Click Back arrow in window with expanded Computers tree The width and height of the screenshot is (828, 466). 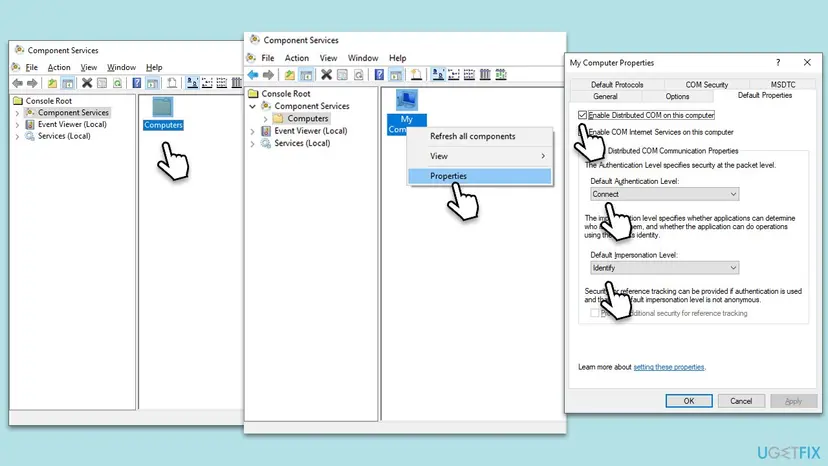tap(253, 74)
